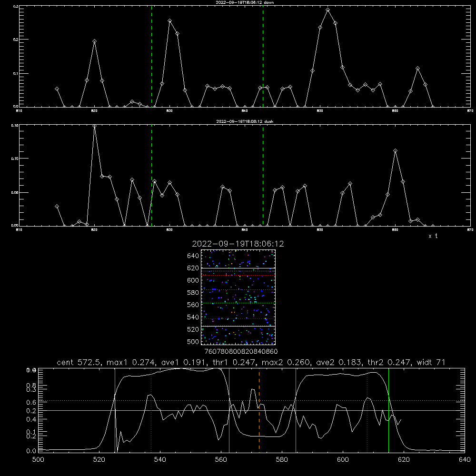
Task: Click the "2022-09-19T18:06:12 dawn" plot title
Action: [x=245, y=2]
